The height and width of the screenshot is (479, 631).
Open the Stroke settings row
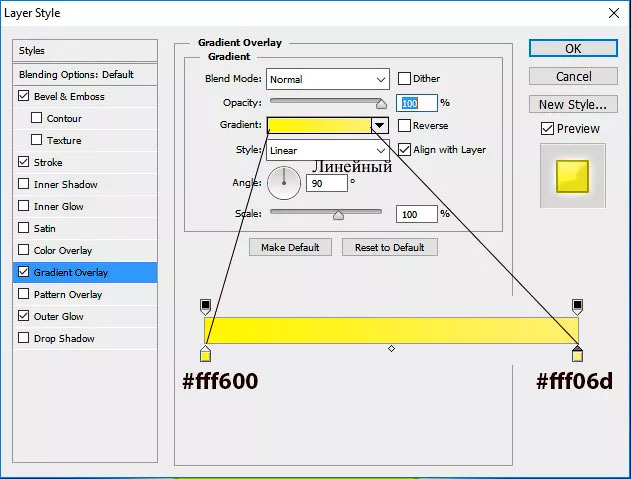[85, 162]
